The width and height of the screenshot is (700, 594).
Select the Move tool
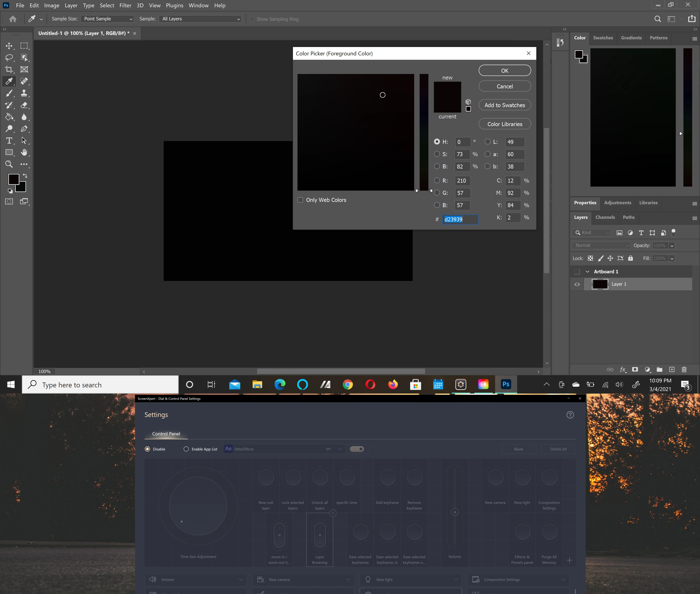(x=9, y=46)
